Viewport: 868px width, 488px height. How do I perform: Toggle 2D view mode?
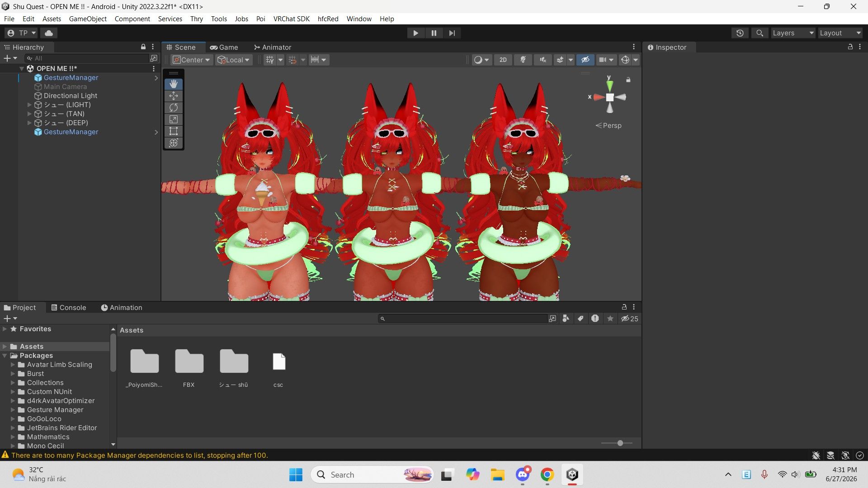pos(503,60)
